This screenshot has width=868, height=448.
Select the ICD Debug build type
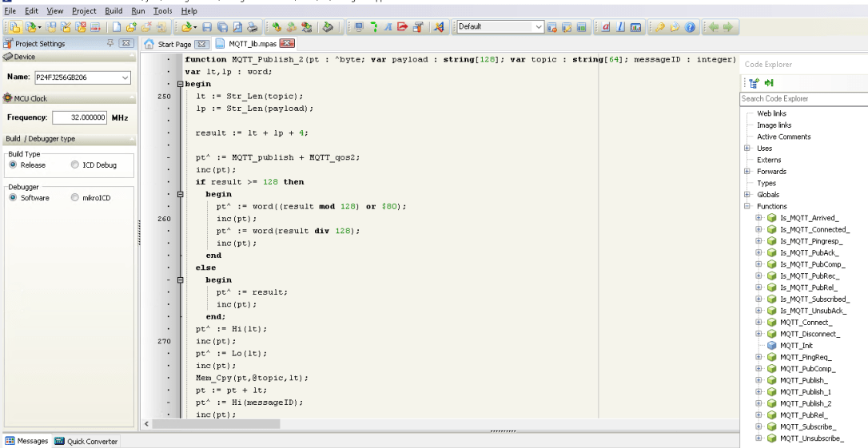click(75, 165)
